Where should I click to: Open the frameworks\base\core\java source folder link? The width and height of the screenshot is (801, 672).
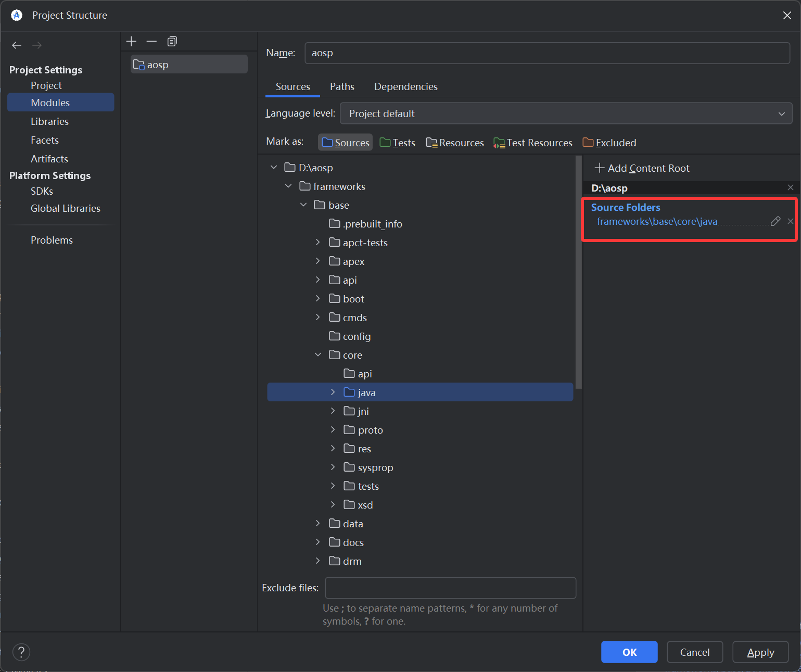pos(657,222)
